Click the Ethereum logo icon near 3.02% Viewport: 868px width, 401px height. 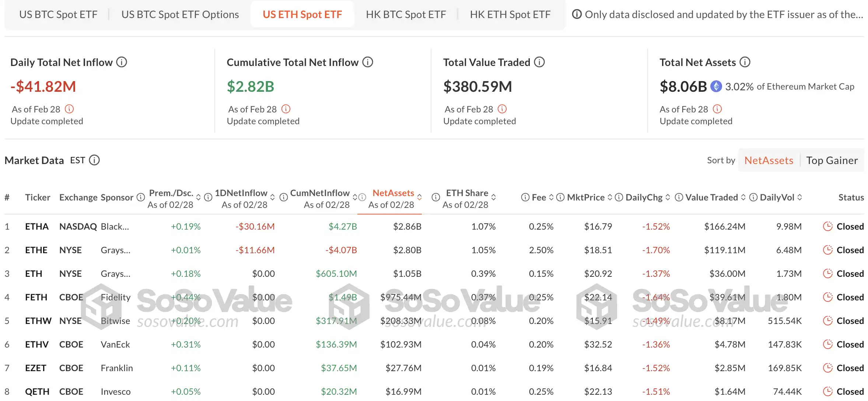point(716,87)
